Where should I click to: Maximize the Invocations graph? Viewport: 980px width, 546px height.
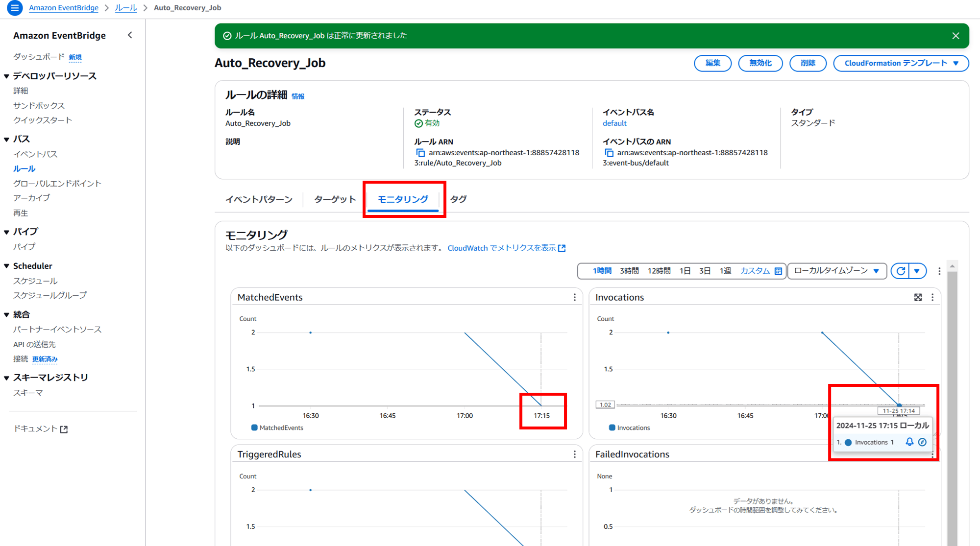click(918, 297)
